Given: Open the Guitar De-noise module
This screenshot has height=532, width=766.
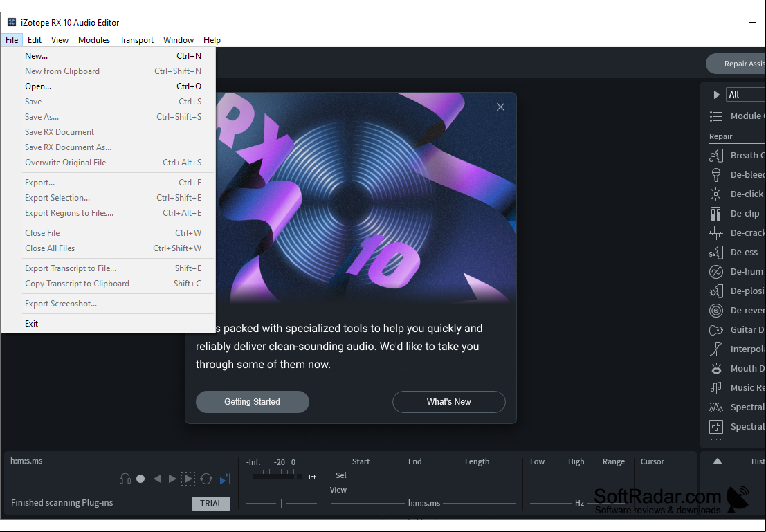Looking at the screenshot, I should 737,330.
